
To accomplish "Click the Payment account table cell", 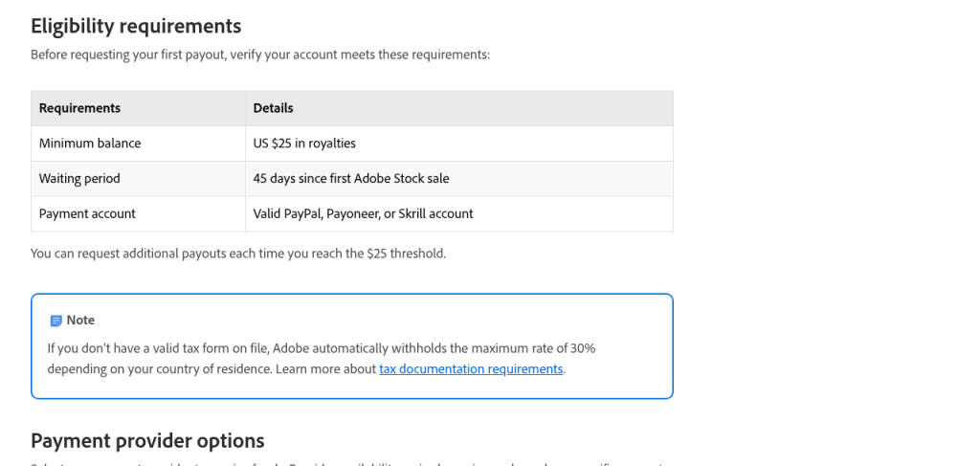I will (138, 213).
